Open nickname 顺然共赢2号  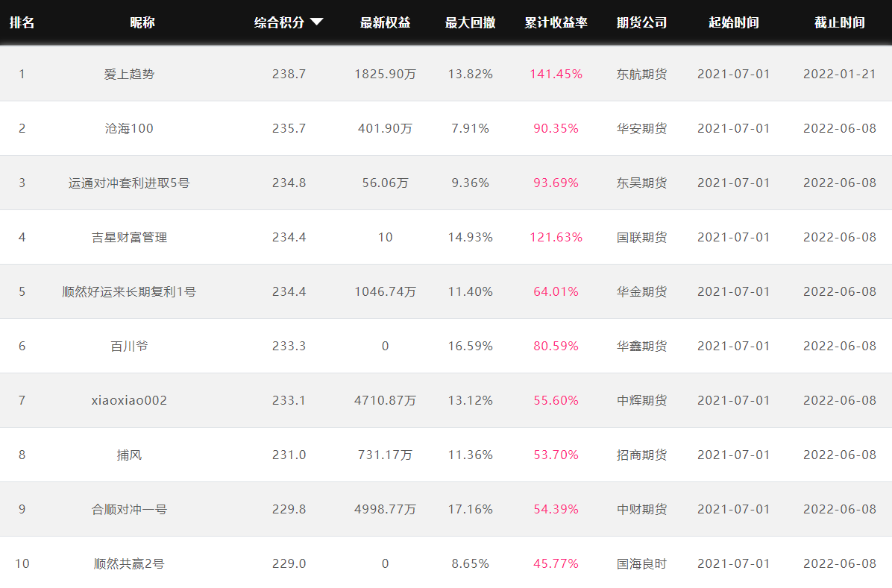129,563
